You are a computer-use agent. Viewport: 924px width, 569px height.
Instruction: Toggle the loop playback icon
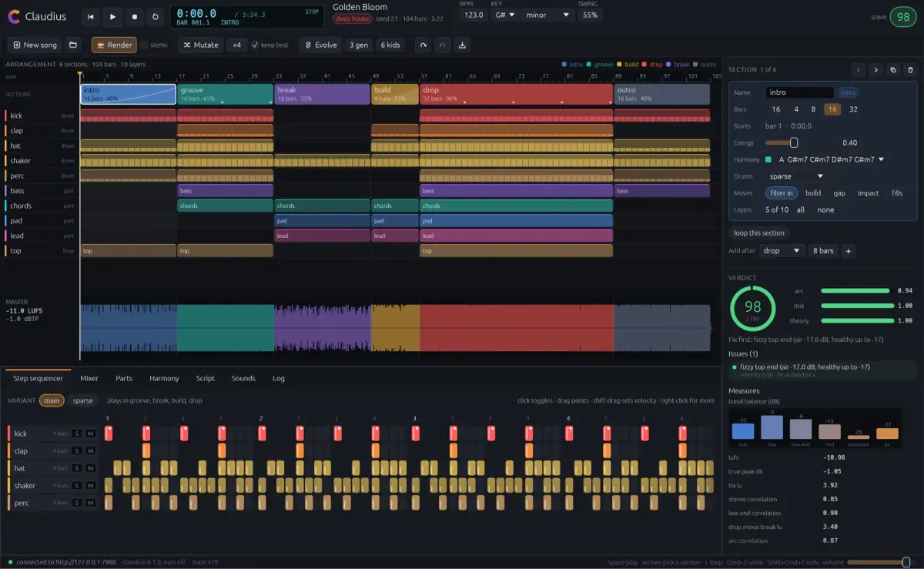[x=156, y=16]
